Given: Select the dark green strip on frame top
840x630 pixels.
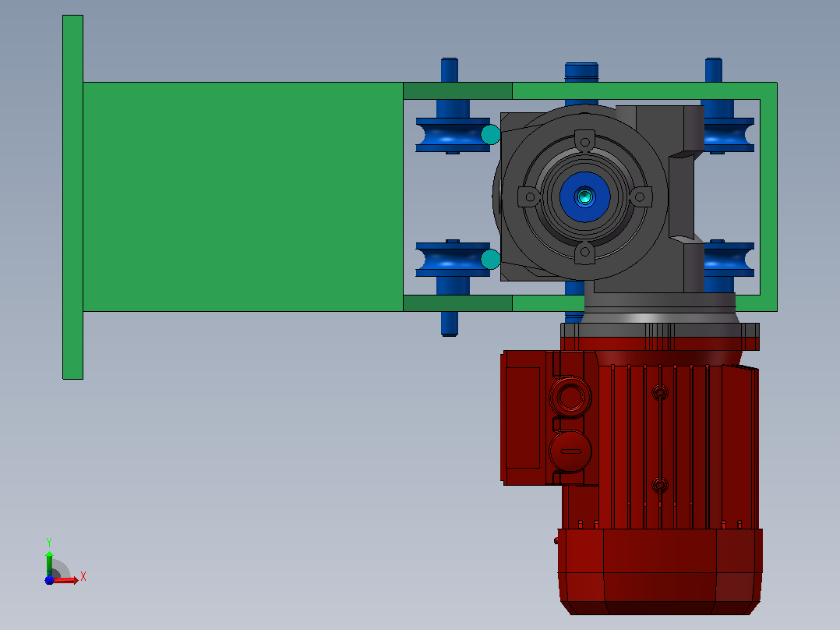Looking at the screenshot, I should 457,90.
